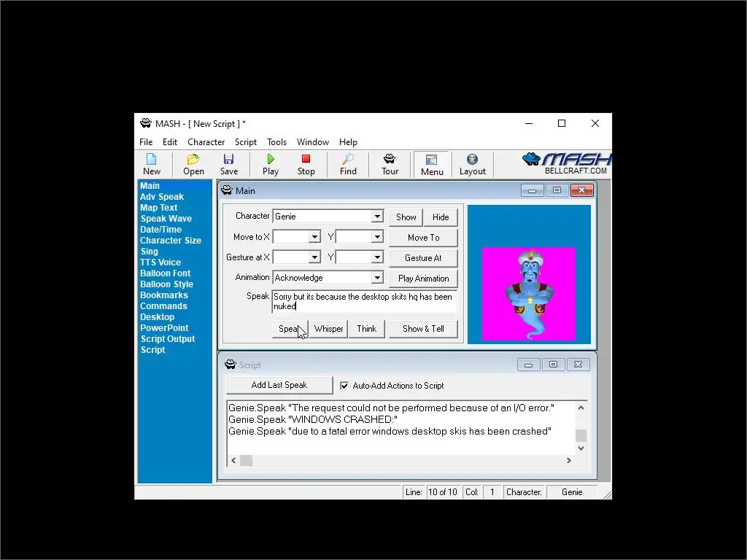Start the Tour from toolbar
This screenshot has width=747, height=560.
(390, 164)
